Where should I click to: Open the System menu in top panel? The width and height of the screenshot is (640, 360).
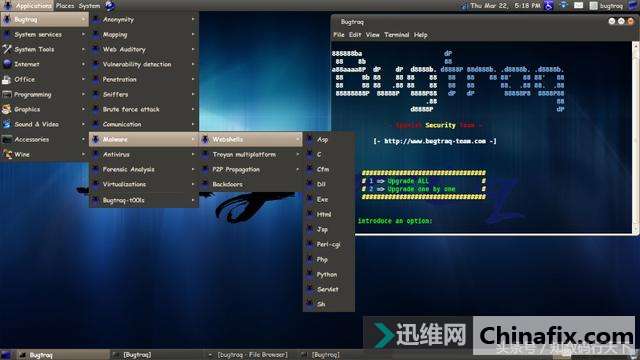[x=89, y=6]
